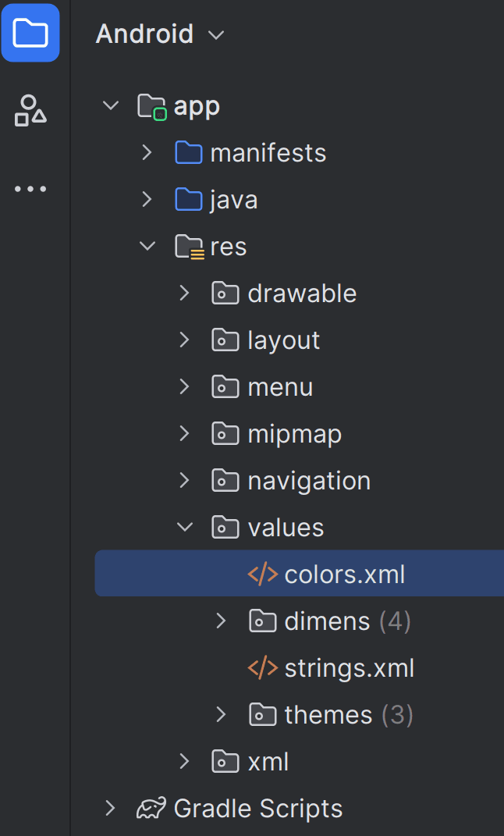Expand the themes (3) group chevron
The width and height of the screenshot is (504, 836).
tap(221, 715)
